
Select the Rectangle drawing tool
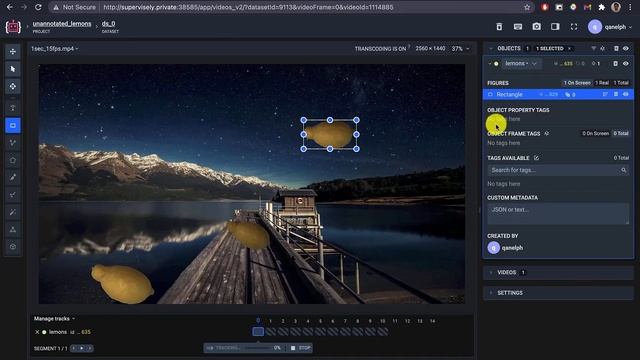[13, 125]
